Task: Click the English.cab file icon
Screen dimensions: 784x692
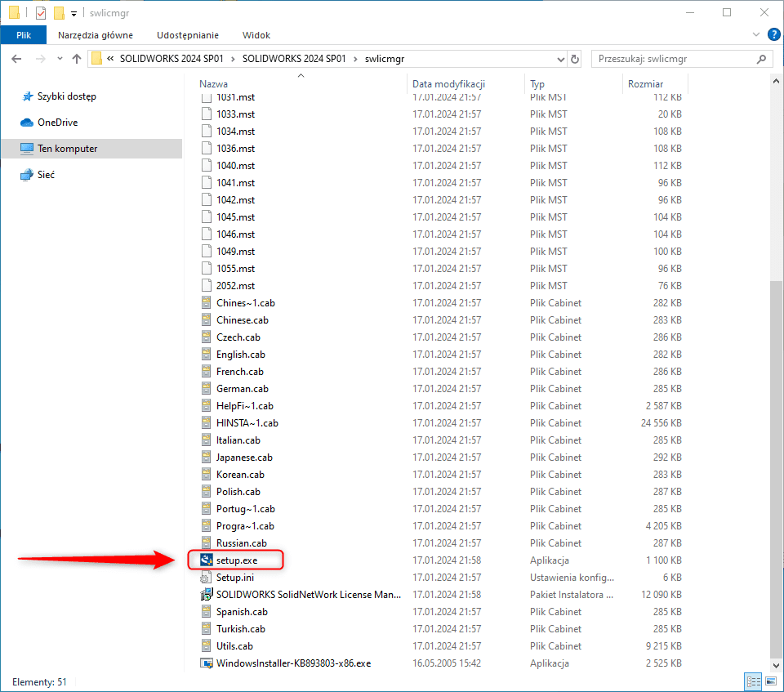Action: 206,355
